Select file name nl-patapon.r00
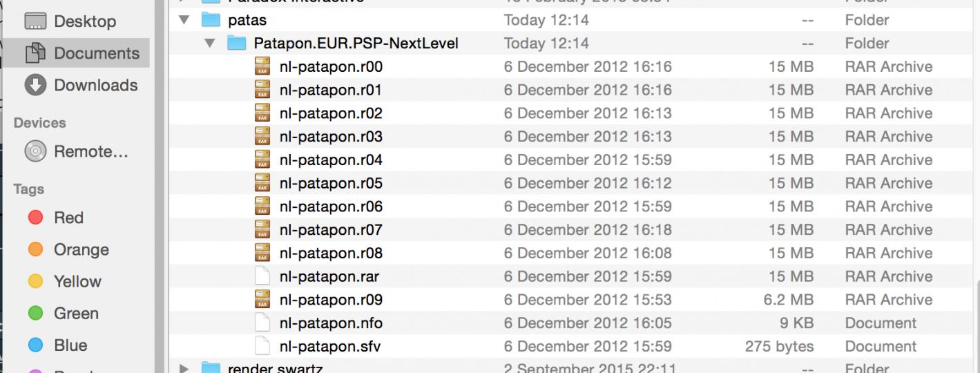Viewport: 980px width, 373px height. [331, 67]
